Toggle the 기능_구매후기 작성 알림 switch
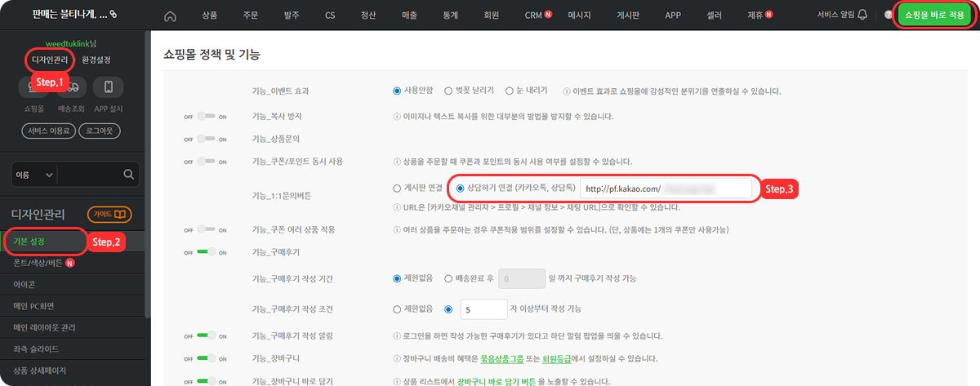The height and width of the screenshot is (386, 980). point(206,335)
